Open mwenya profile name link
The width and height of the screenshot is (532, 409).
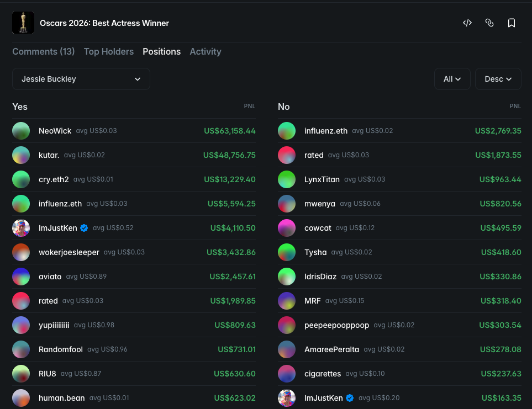pos(320,204)
